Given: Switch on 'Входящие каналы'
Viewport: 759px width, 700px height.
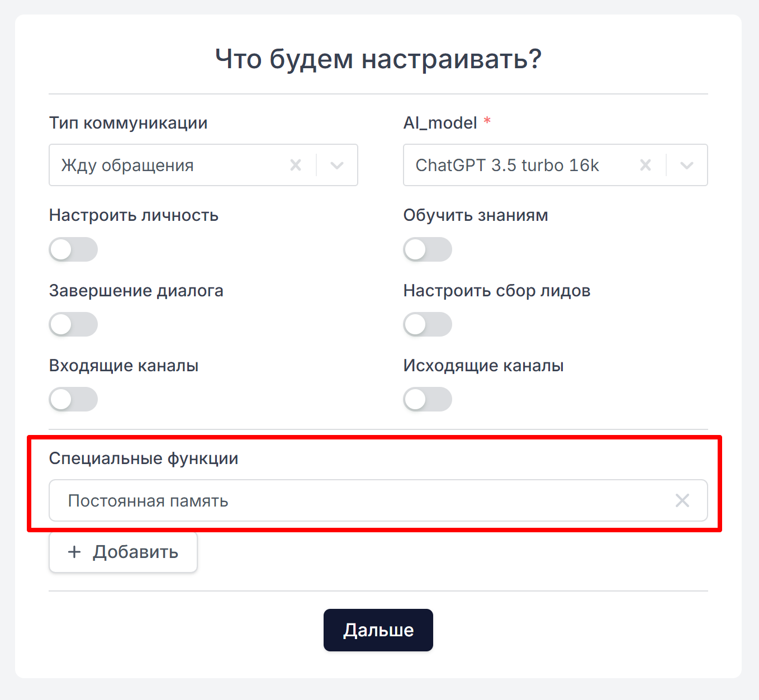Looking at the screenshot, I should tap(73, 399).
